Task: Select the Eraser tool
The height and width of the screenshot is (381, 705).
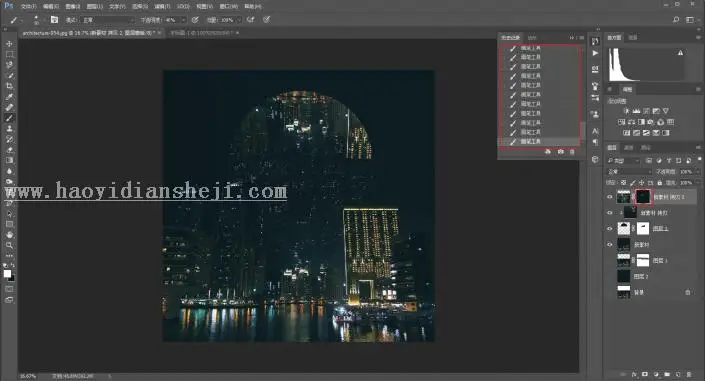Action: click(9, 150)
